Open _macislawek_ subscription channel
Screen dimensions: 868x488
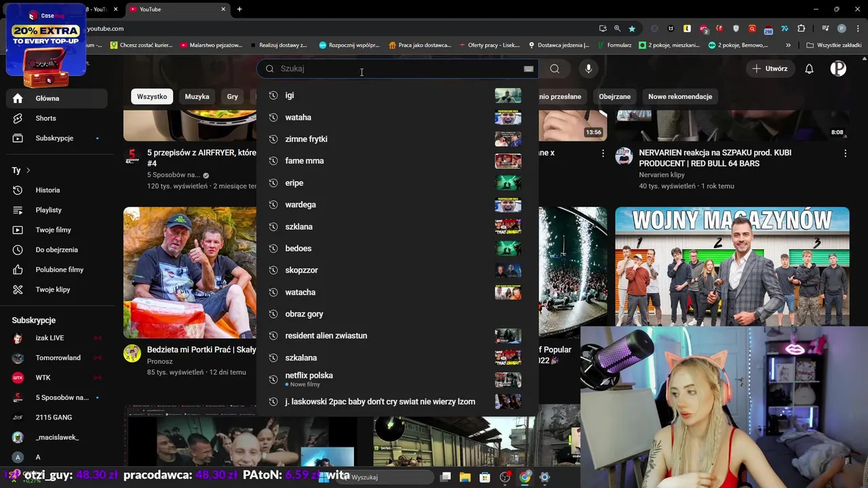click(57, 437)
